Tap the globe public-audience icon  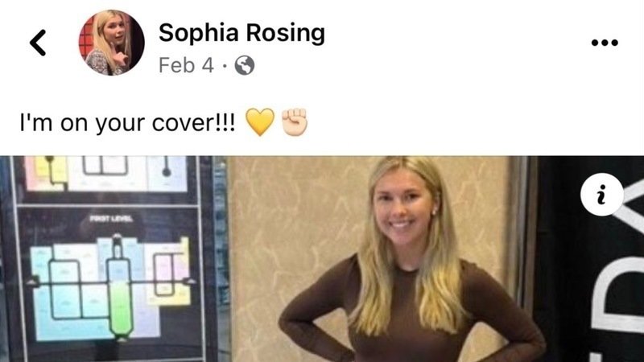click(x=245, y=65)
